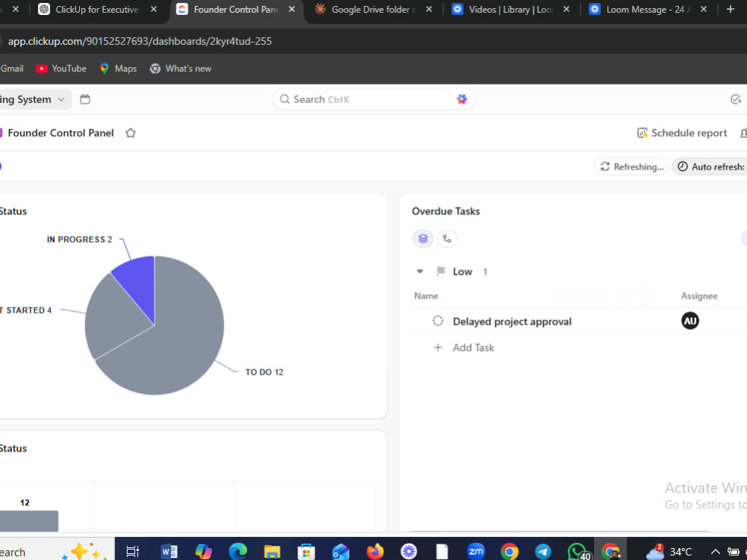This screenshot has width=747, height=560.
Task: Star the Founder Control Panel dashboard
Action: click(x=131, y=134)
